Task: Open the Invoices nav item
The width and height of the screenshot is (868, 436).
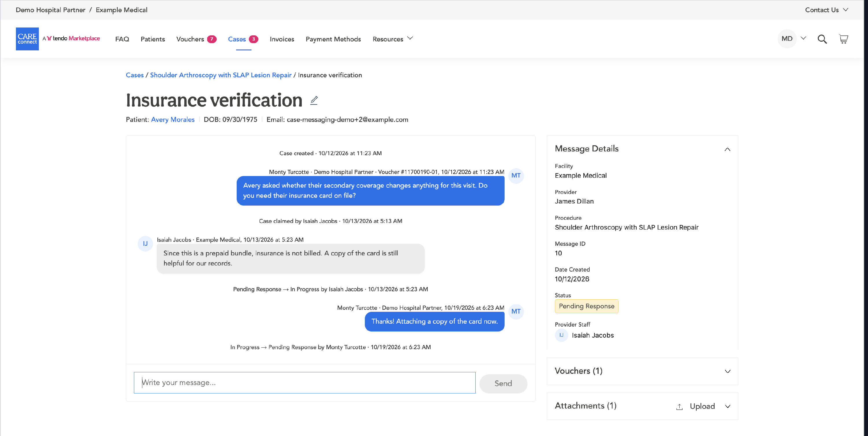Action: pyautogui.click(x=282, y=39)
